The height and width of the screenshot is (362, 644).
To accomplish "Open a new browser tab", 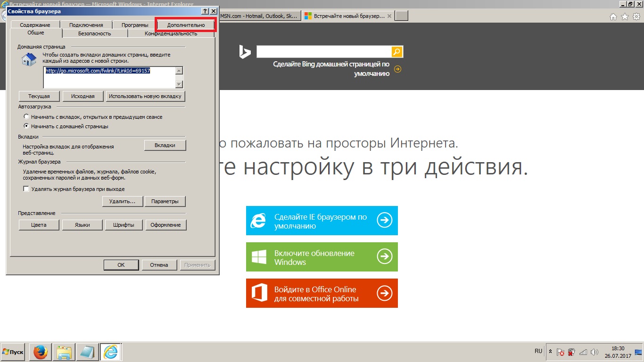I will click(401, 16).
